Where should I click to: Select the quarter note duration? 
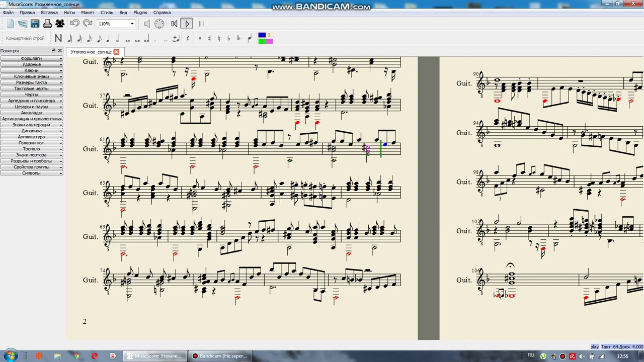coord(108,38)
